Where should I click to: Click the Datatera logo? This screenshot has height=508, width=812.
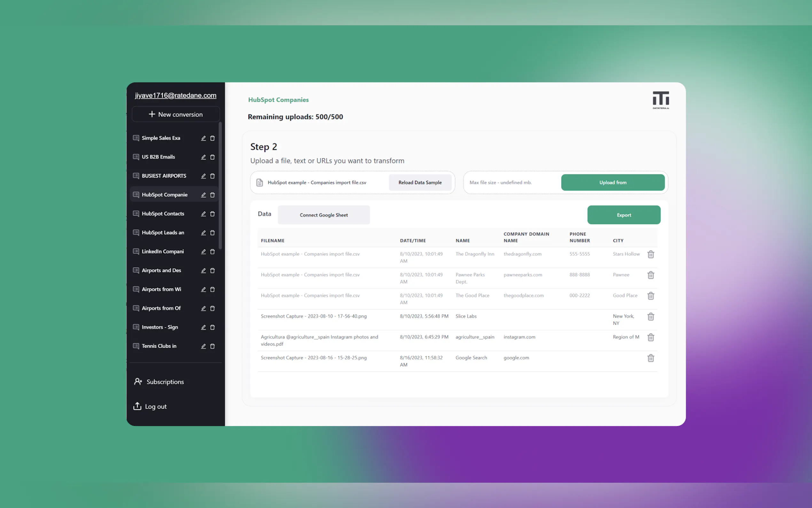(660, 100)
